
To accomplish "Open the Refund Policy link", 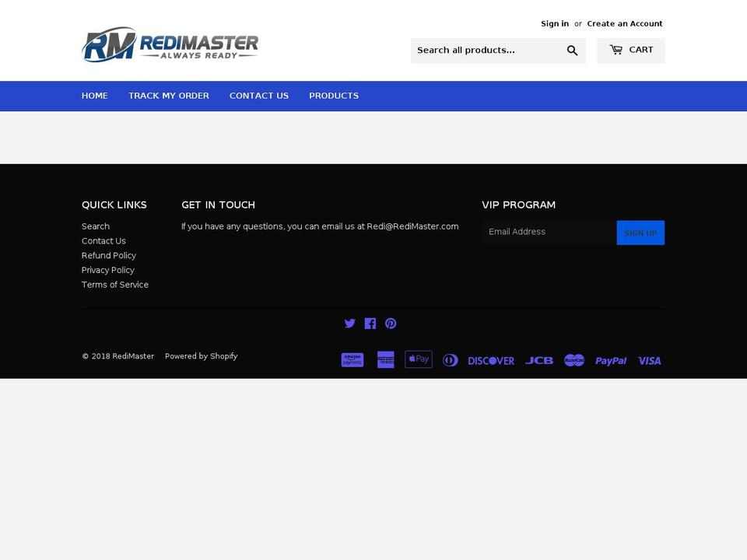I will [x=109, y=255].
